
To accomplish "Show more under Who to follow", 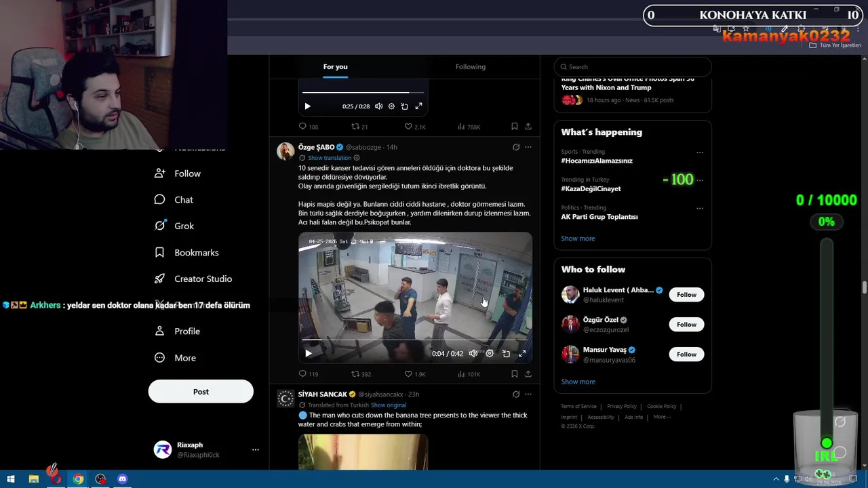I will click(578, 382).
